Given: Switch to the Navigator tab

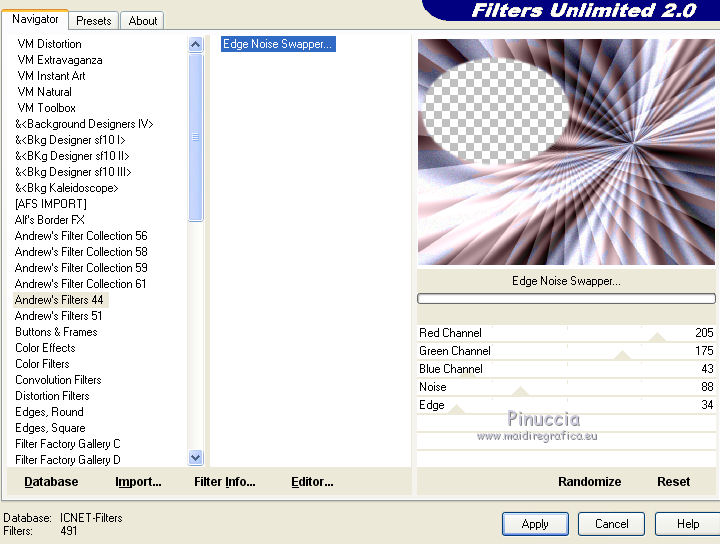Looking at the screenshot, I should [x=35, y=19].
